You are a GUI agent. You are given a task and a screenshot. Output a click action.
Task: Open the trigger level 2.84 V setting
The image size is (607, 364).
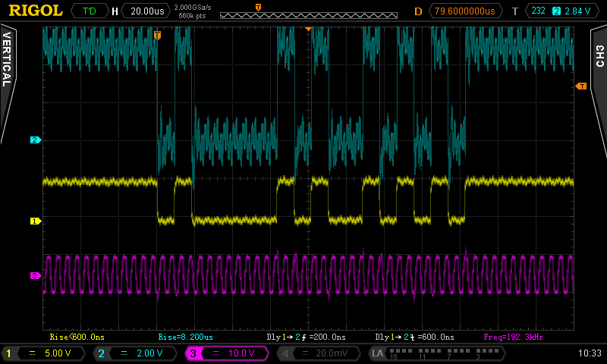(x=574, y=11)
